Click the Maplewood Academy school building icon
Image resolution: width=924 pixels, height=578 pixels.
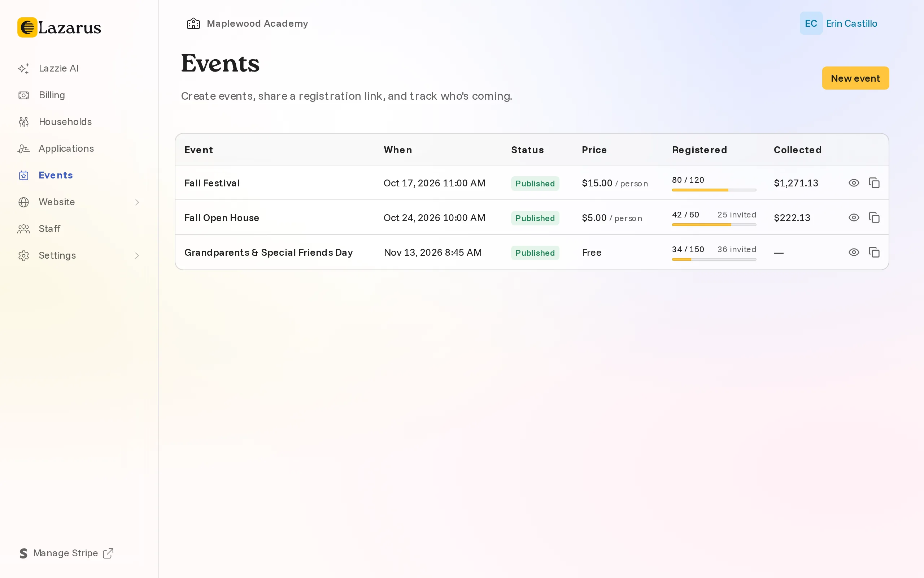coord(193,24)
